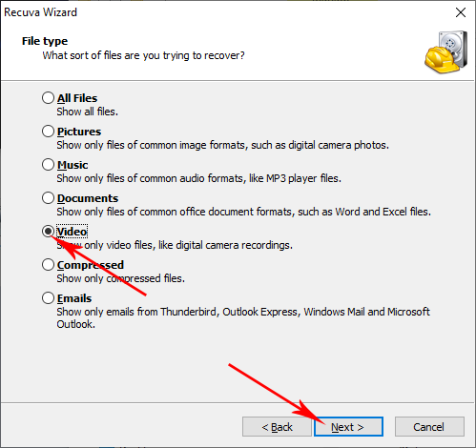The width and height of the screenshot is (476, 448).
Task: Click the 'Show all files.' description
Action: point(88,112)
